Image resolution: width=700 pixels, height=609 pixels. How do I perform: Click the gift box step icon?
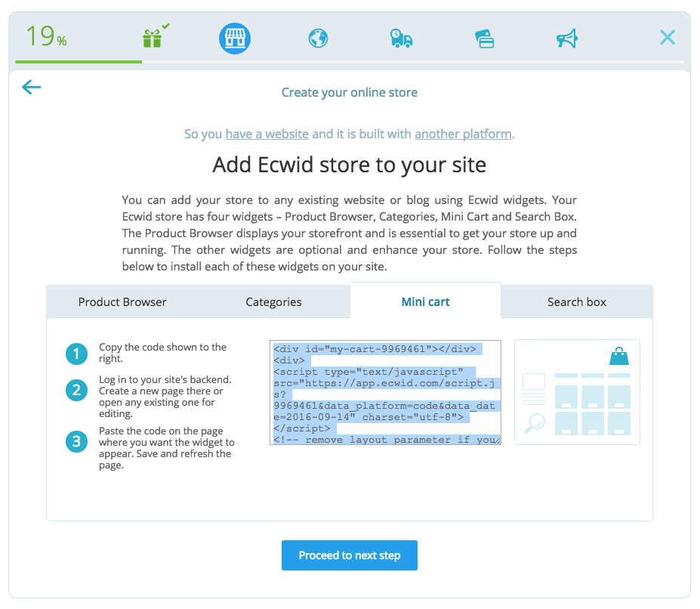[x=153, y=38]
